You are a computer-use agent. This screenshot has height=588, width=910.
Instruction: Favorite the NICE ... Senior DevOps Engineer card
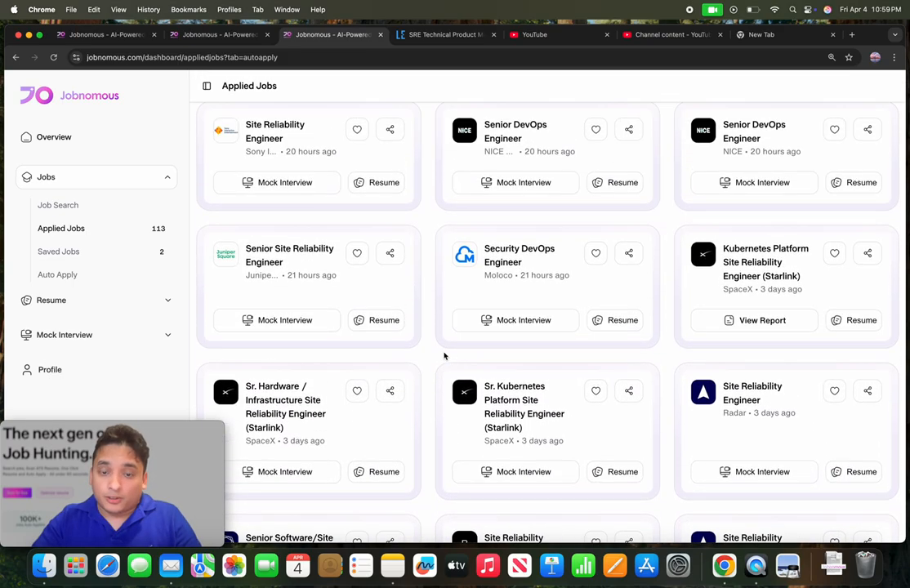pos(596,129)
